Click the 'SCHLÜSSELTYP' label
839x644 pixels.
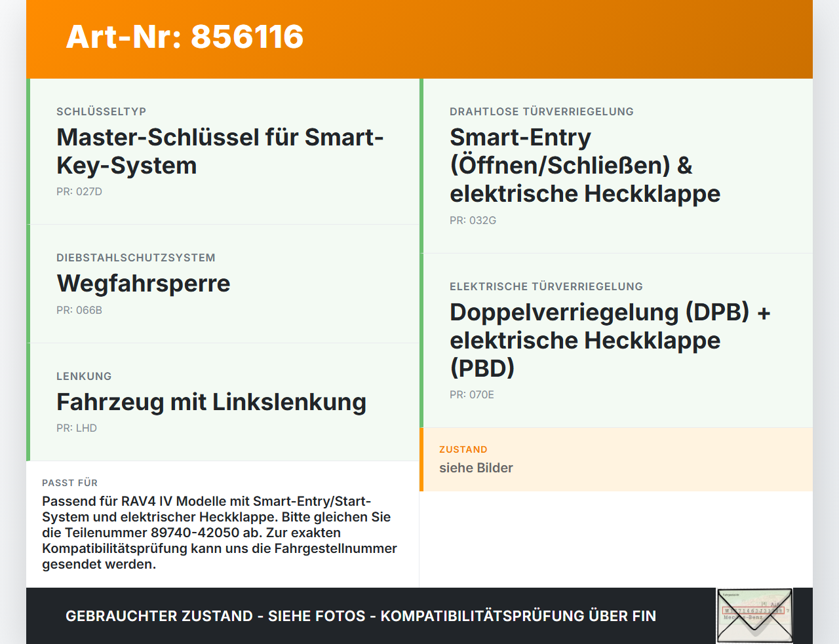(x=101, y=111)
